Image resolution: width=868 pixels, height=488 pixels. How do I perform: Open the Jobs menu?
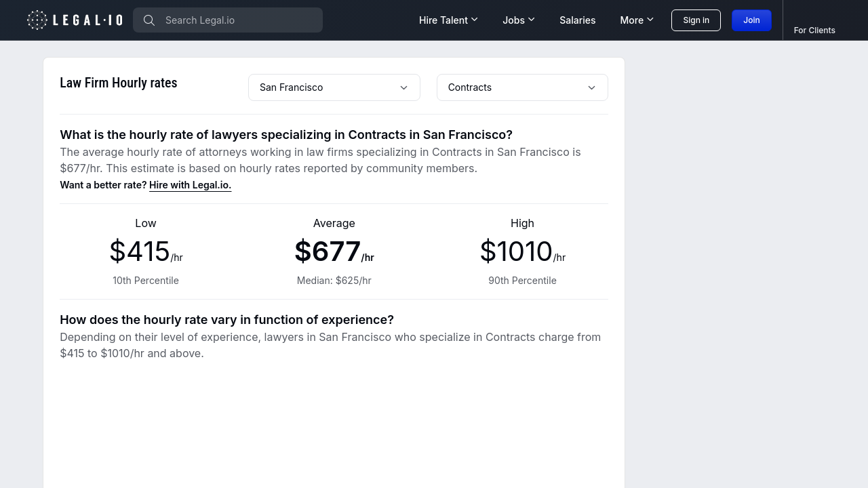(x=513, y=20)
